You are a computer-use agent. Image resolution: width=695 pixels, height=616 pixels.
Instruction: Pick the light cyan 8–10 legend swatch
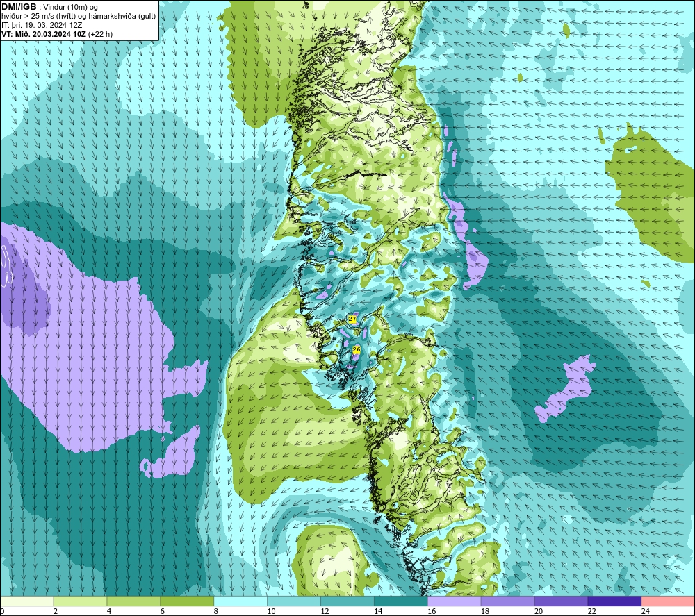tap(240, 601)
